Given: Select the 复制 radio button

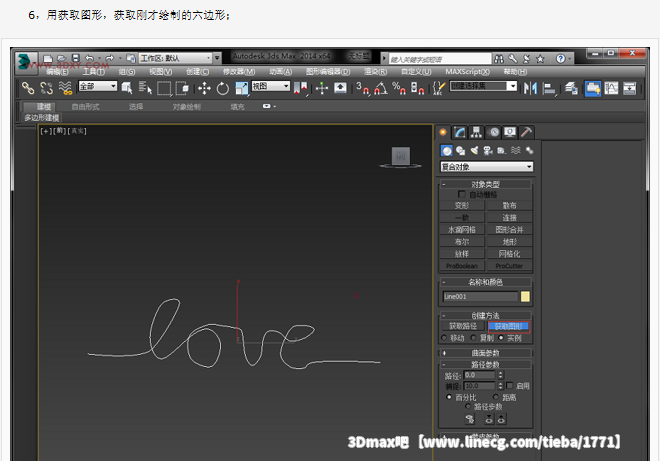Looking at the screenshot, I should [x=474, y=338].
